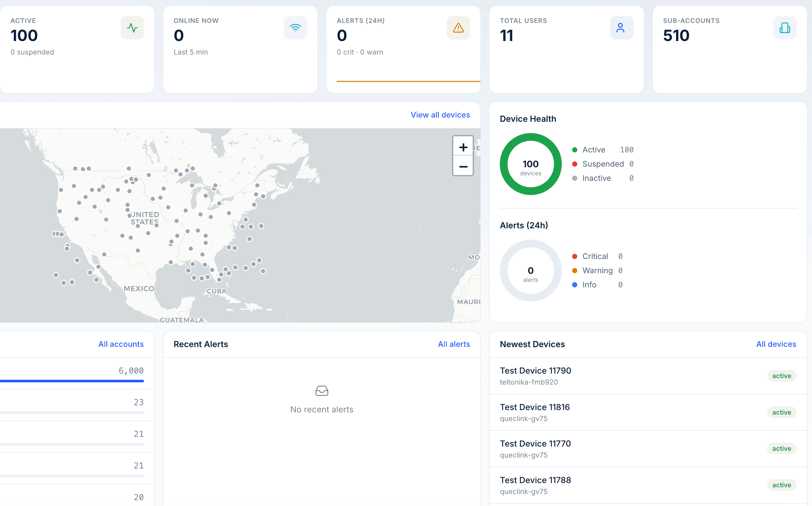Click the Online Now stat card
Screen dimensions: 812x506
tap(240, 49)
